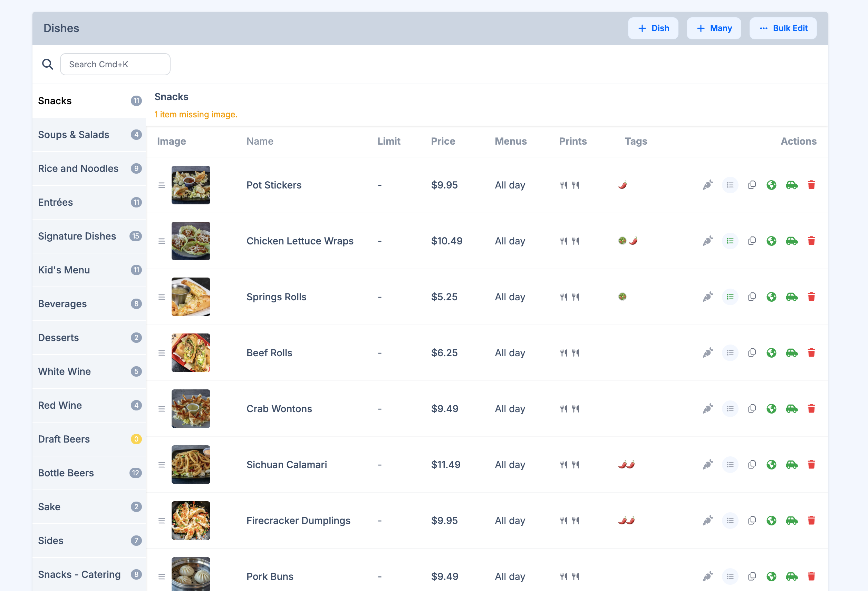Duplicate the Springs Rolls dish using copy icon

coord(752,297)
